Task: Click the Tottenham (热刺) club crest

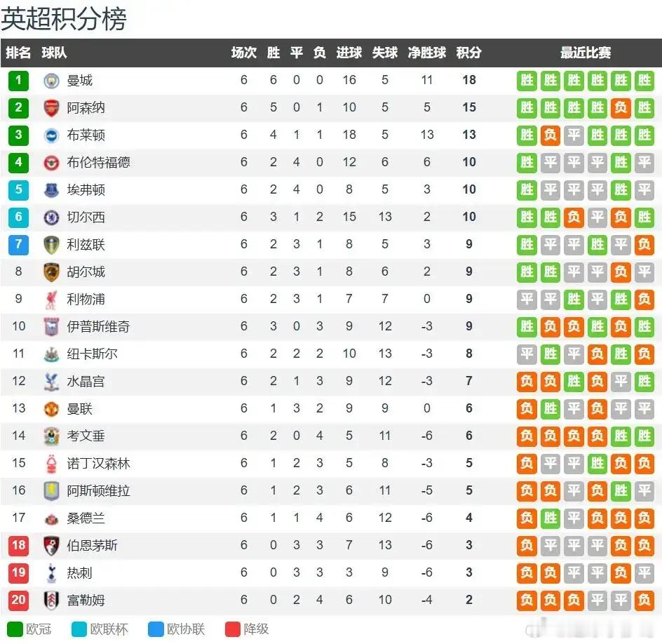Action: (x=51, y=572)
